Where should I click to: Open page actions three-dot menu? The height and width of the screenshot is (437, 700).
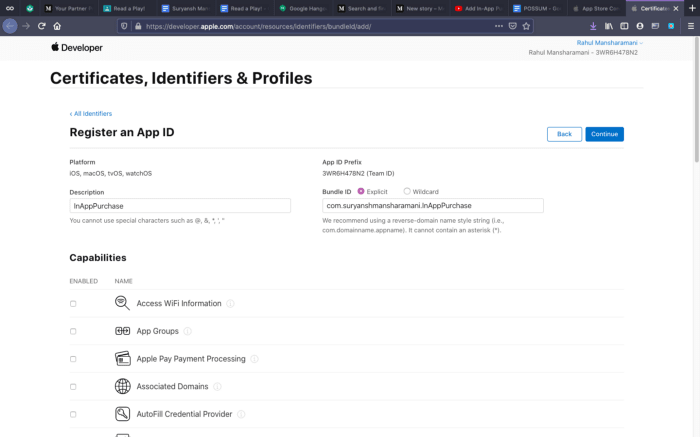pos(499,26)
